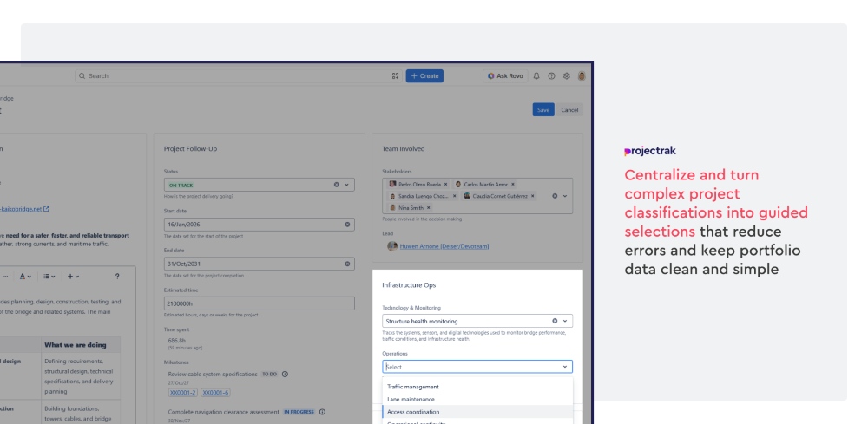Click Huwen Arnone's avatar
Viewport: 868px width, 424px height.
392,246
